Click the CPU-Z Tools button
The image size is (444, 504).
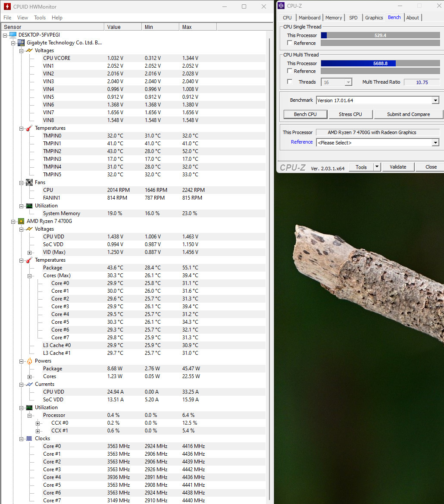pyautogui.click(x=361, y=167)
